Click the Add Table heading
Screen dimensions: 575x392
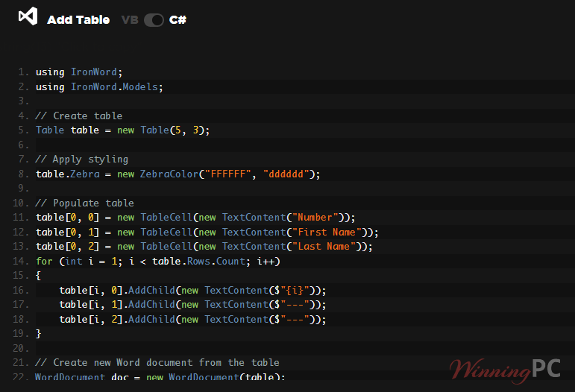coord(78,20)
